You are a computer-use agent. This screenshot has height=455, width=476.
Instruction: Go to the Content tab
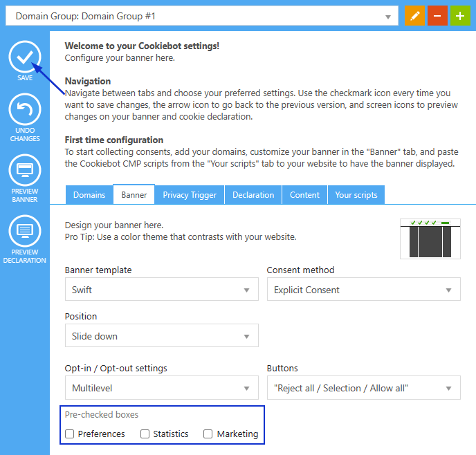(305, 195)
